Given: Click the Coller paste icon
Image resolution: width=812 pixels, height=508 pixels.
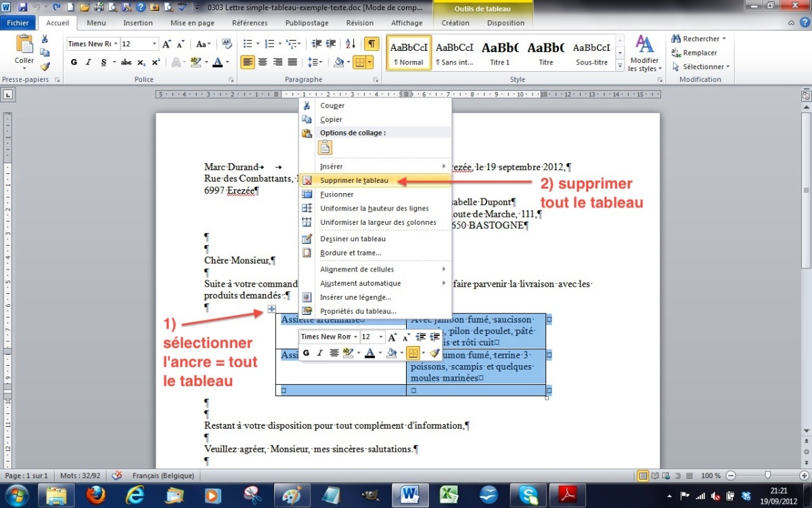Looking at the screenshot, I should point(24,45).
